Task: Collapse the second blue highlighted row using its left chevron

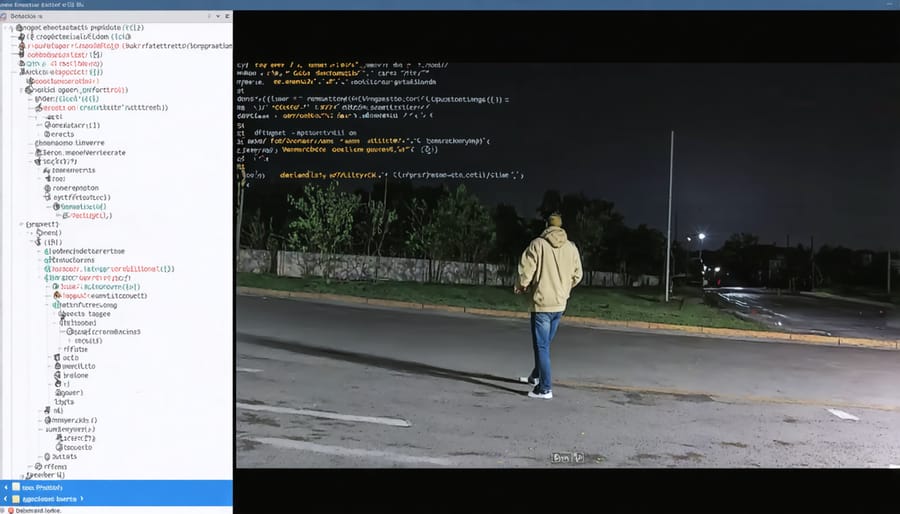Action: [6, 499]
